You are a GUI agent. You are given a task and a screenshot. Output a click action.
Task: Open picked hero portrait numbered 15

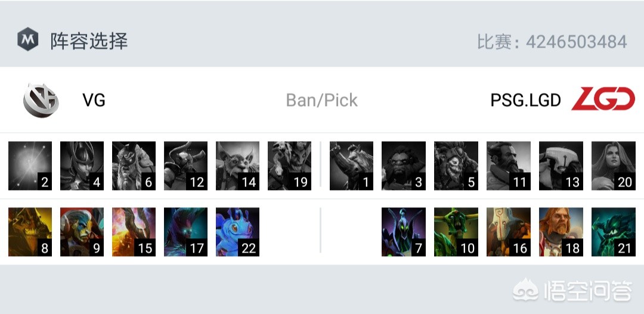tap(134, 232)
